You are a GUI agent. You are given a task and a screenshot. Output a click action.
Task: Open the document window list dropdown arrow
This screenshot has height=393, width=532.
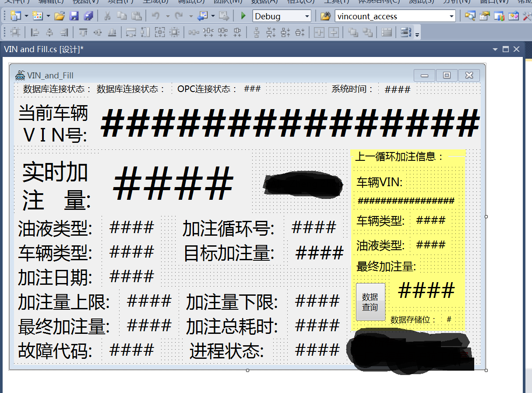tap(495, 50)
